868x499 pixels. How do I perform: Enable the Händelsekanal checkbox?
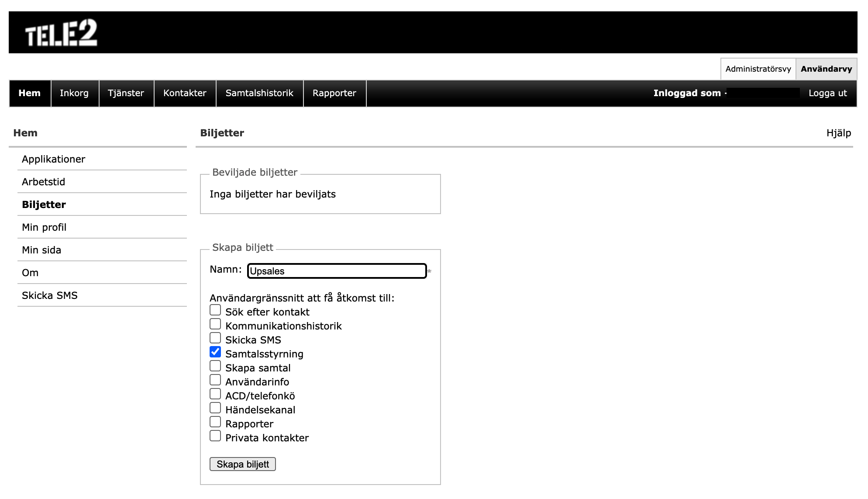tap(215, 408)
